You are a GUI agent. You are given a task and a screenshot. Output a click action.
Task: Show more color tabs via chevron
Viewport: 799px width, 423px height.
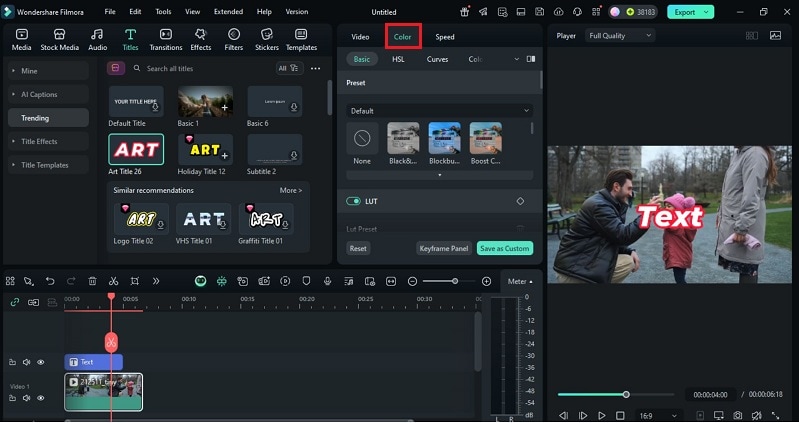coord(517,59)
